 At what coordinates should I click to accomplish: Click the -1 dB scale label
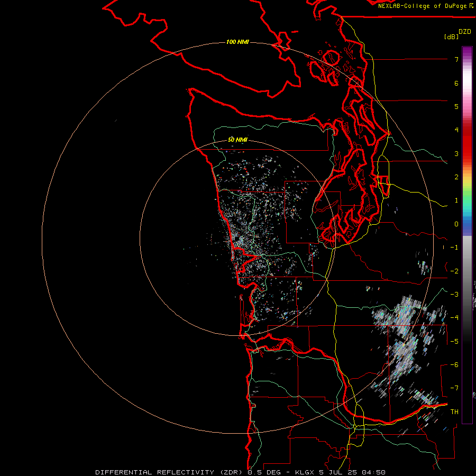tap(454, 248)
